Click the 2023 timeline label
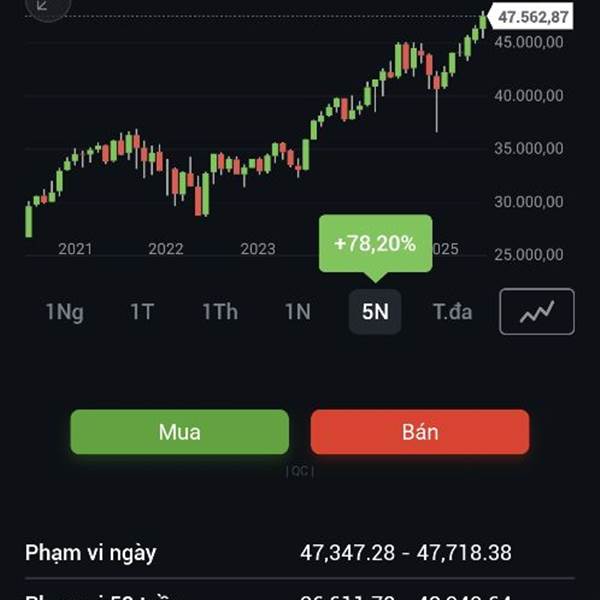 coord(258,249)
